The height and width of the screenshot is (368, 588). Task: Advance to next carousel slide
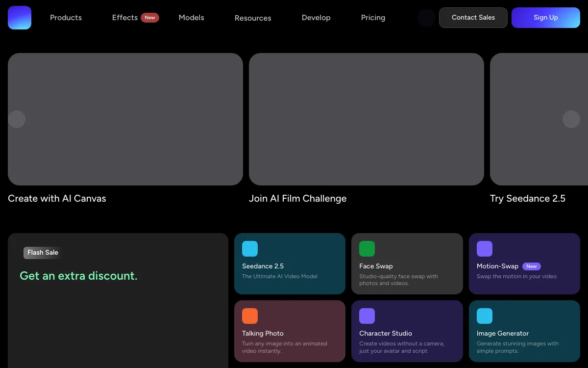point(571,119)
